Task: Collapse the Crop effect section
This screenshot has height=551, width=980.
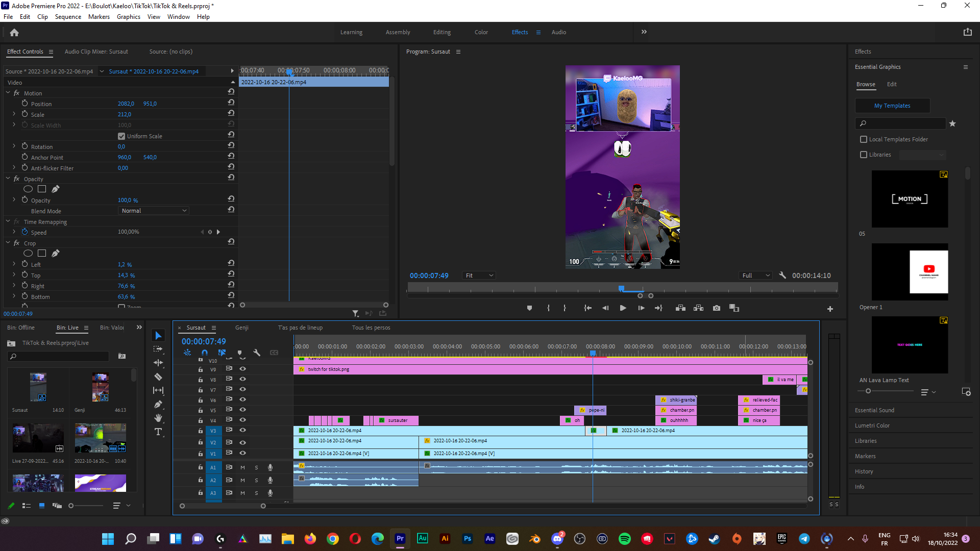Action: click(8, 243)
